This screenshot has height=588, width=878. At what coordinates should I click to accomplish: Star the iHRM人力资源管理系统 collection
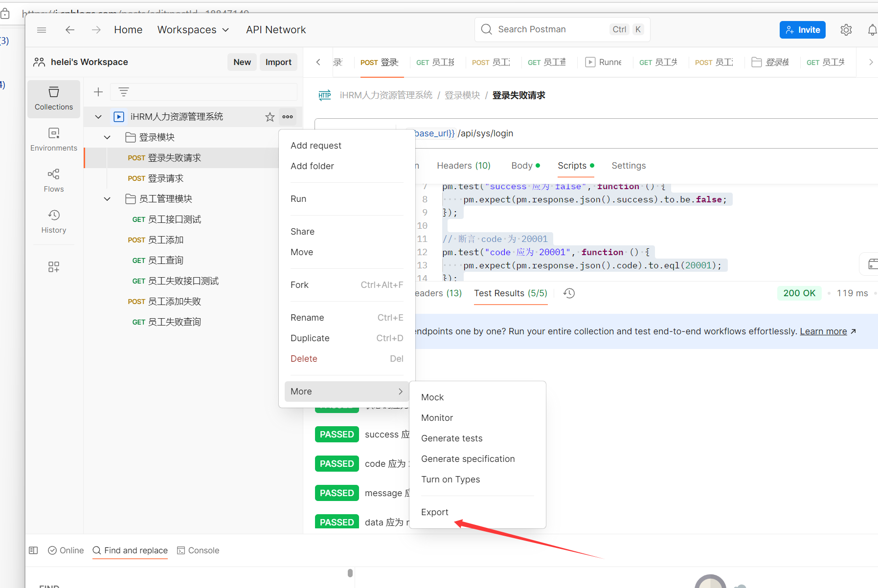[x=270, y=117]
